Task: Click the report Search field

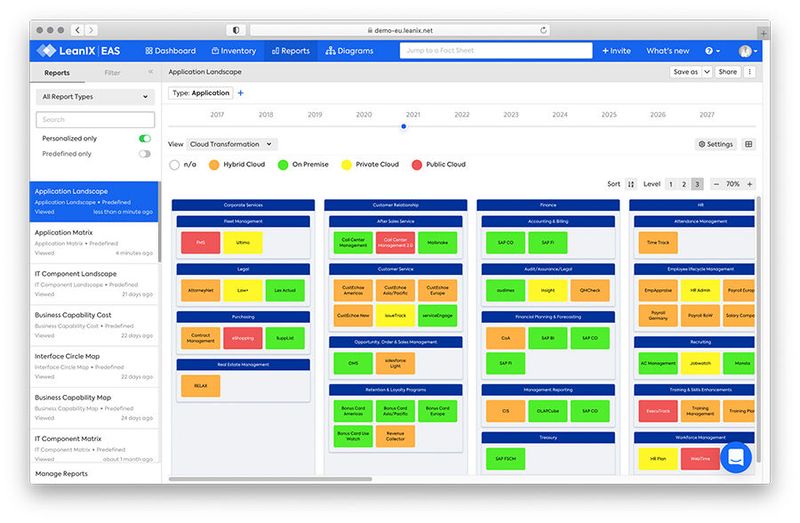Action: pos(95,119)
